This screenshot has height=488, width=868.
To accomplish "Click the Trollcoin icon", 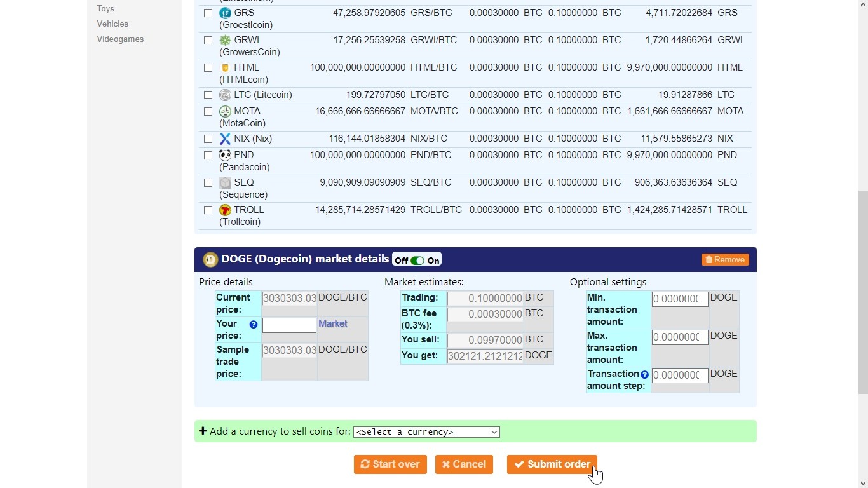I will [x=225, y=210].
